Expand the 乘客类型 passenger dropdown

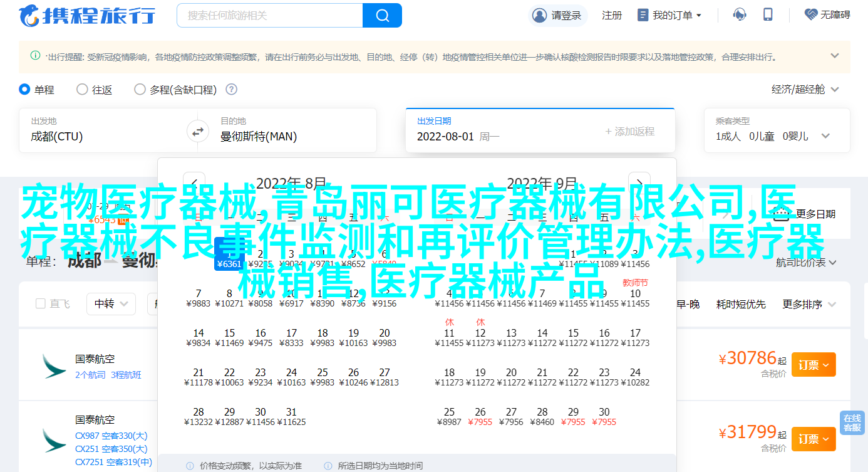(x=825, y=136)
